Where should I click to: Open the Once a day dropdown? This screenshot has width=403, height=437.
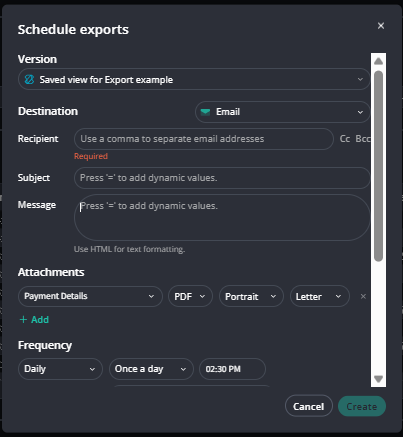151,369
